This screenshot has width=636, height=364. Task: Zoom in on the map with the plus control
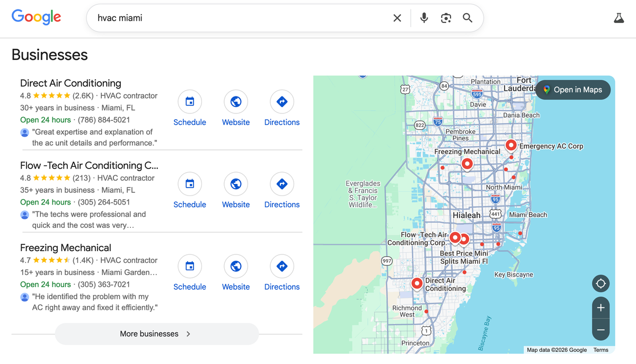(x=600, y=307)
